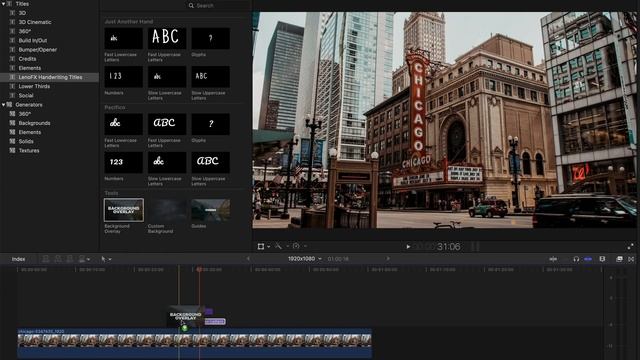Open the Textures generators category
Image resolution: width=640 pixels, height=360 pixels.
coord(29,151)
